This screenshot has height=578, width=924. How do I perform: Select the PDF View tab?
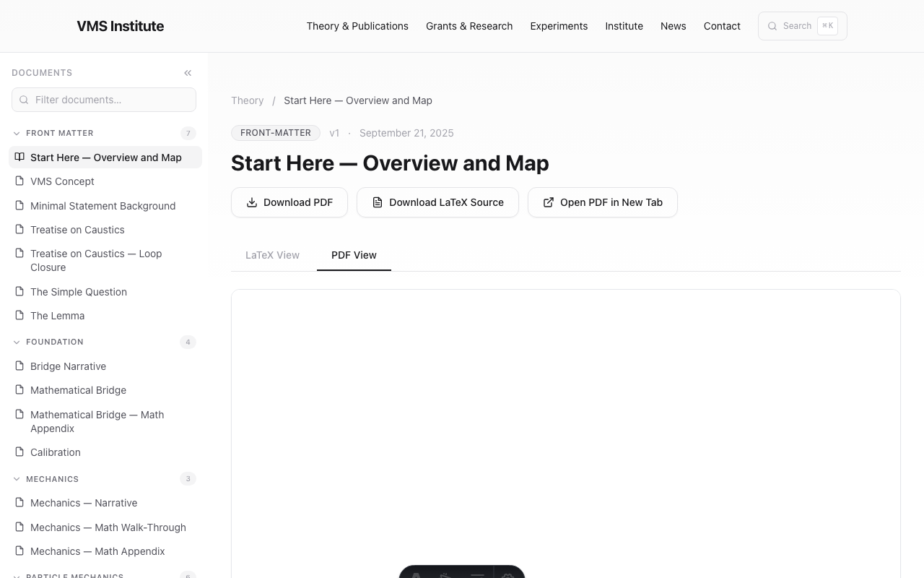click(354, 255)
